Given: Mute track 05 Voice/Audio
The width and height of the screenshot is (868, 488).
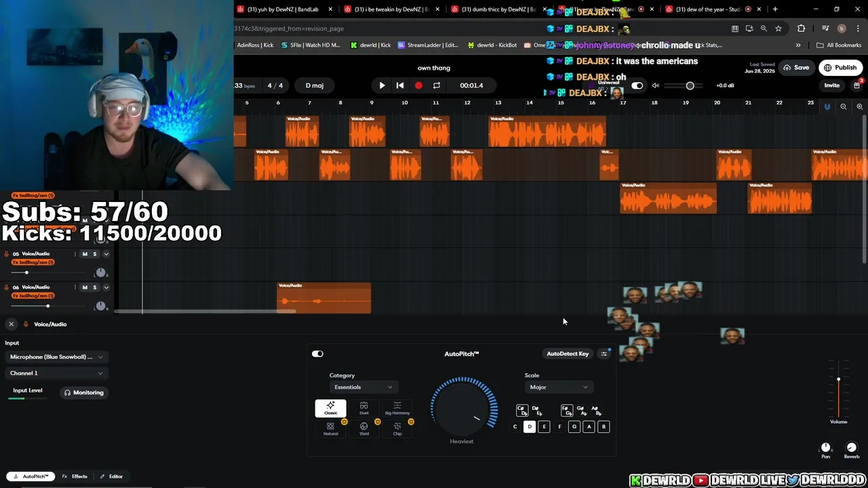Looking at the screenshot, I should [x=85, y=254].
